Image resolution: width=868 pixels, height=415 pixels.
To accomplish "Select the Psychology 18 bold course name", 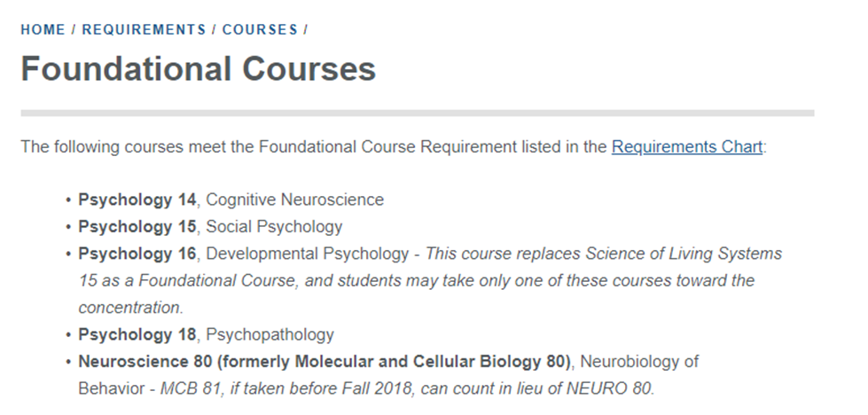I will tap(137, 335).
